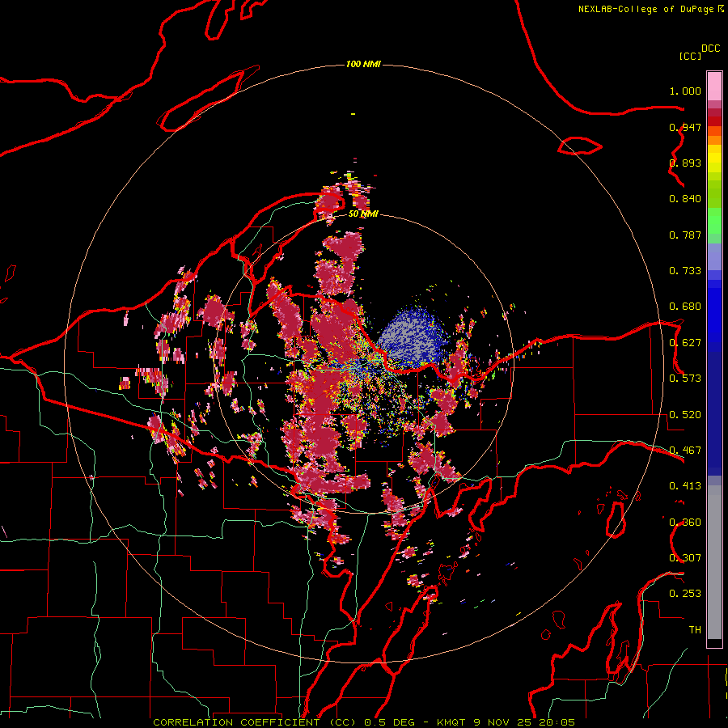
Task: Click the 0.307 scale value
Action: 685,558
